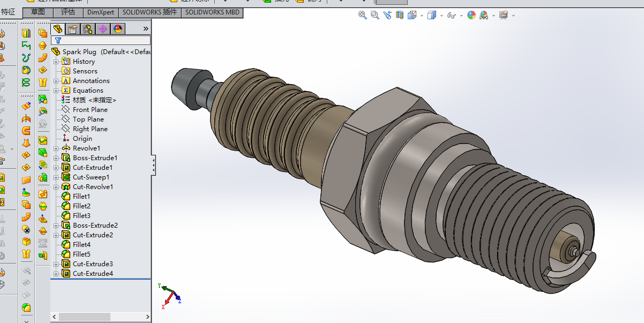This screenshot has height=323, width=644.
Task: Switch to the FeatureManager design tree tab
Action: click(x=58, y=28)
